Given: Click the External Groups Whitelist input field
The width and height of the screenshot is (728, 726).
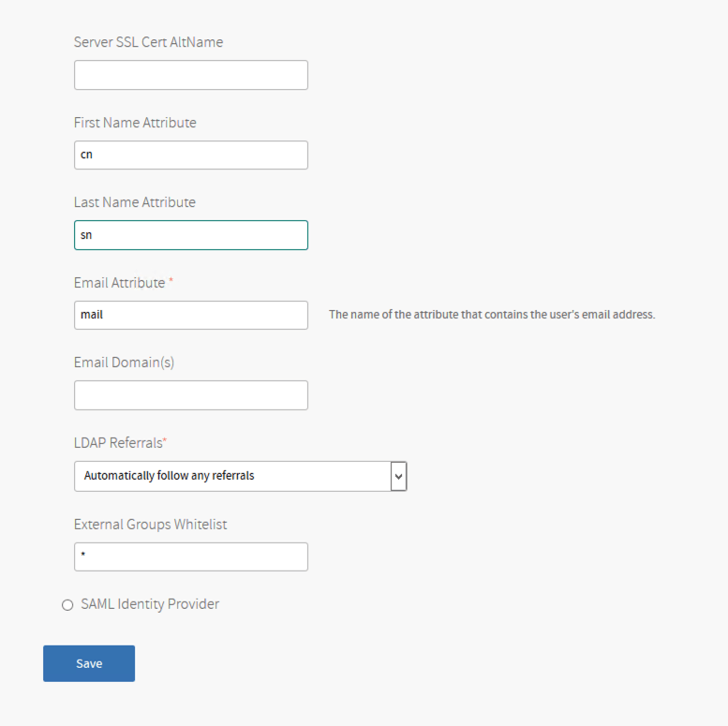Looking at the screenshot, I should click(191, 556).
